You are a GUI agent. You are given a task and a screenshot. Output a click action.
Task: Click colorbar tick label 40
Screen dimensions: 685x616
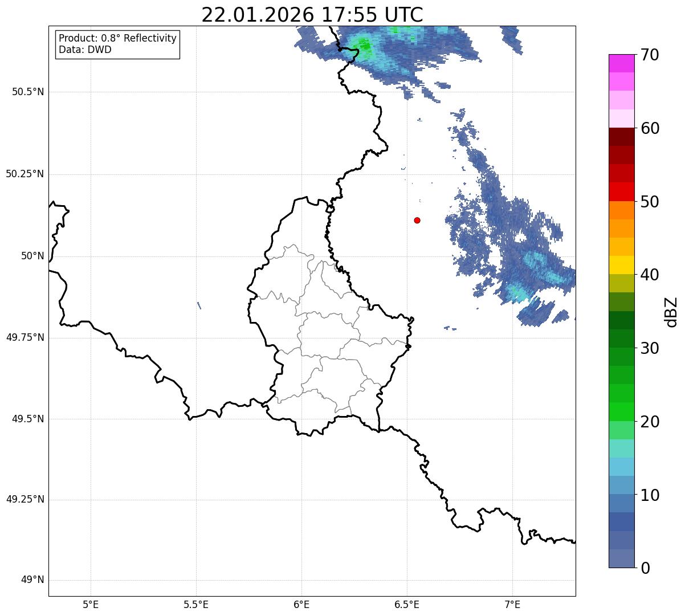[649, 275]
